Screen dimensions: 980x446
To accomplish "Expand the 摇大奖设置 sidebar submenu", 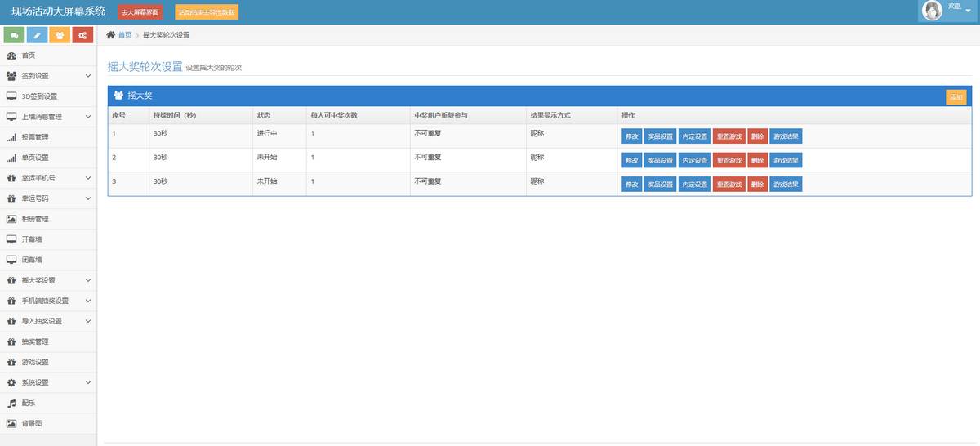I will coord(87,280).
